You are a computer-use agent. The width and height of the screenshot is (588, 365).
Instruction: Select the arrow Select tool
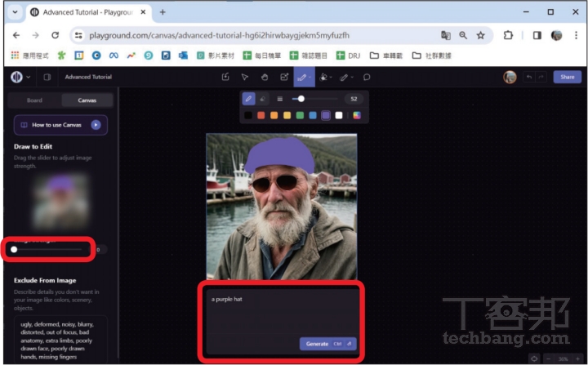click(245, 77)
